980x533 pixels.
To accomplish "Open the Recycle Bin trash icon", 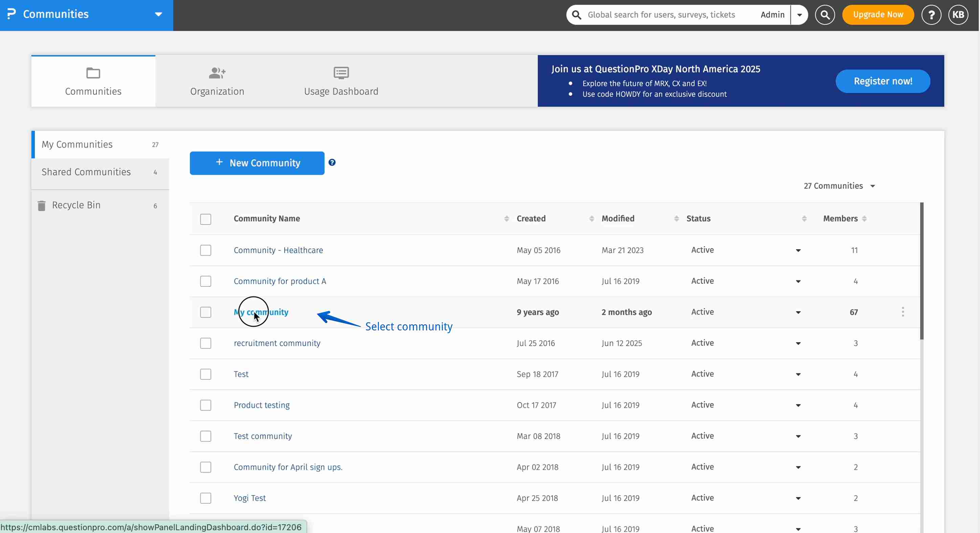I will tap(42, 205).
